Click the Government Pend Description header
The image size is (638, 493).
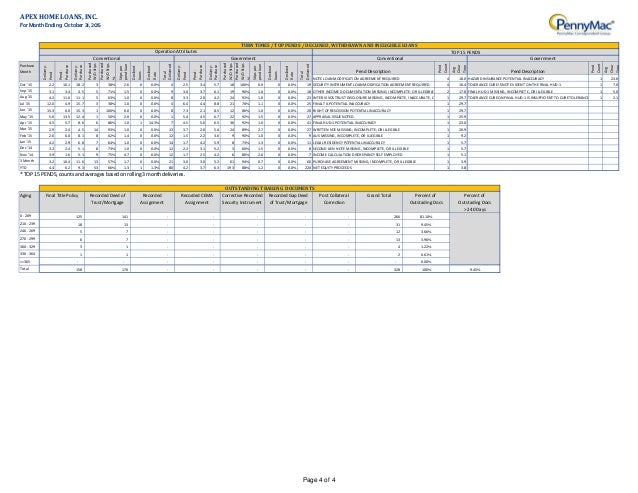pos(528,71)
